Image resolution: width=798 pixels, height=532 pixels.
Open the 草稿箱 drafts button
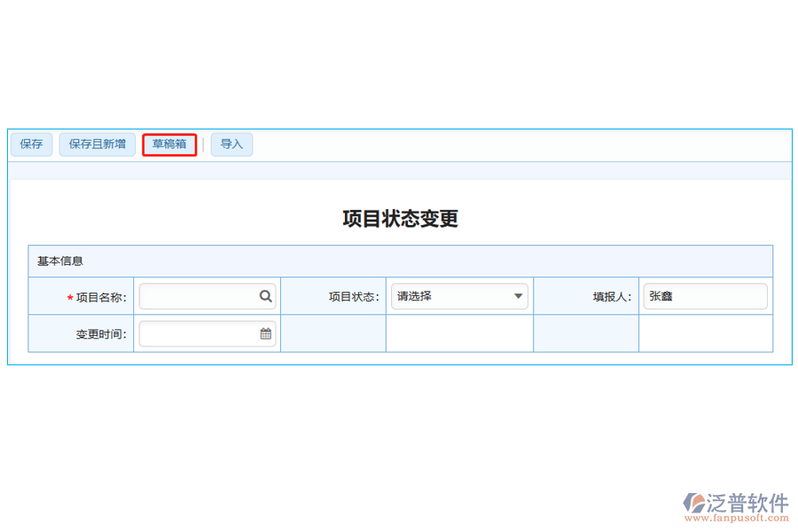pos(168,144)
